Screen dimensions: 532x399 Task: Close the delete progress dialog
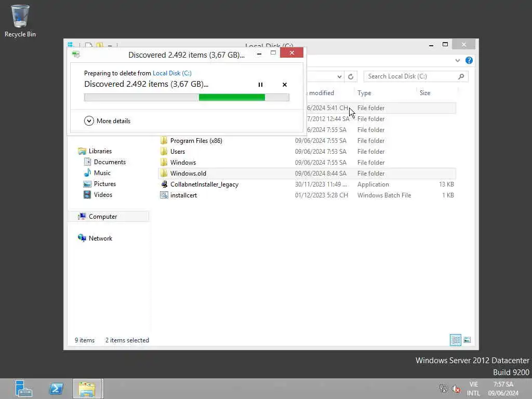292,53
